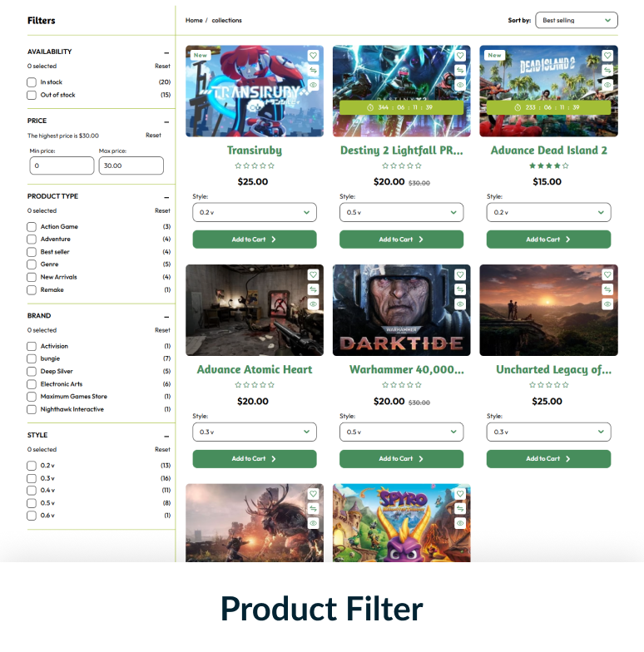Tick the 0.3 v style checkbox
The width and height of the screenshot is (644, 652).
tap(32, 479)
